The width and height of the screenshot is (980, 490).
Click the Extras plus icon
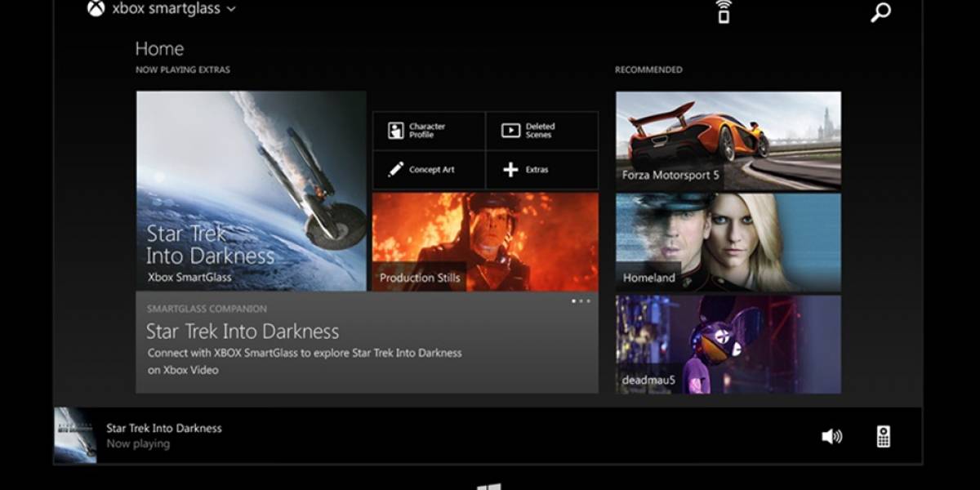click(510, 170)
